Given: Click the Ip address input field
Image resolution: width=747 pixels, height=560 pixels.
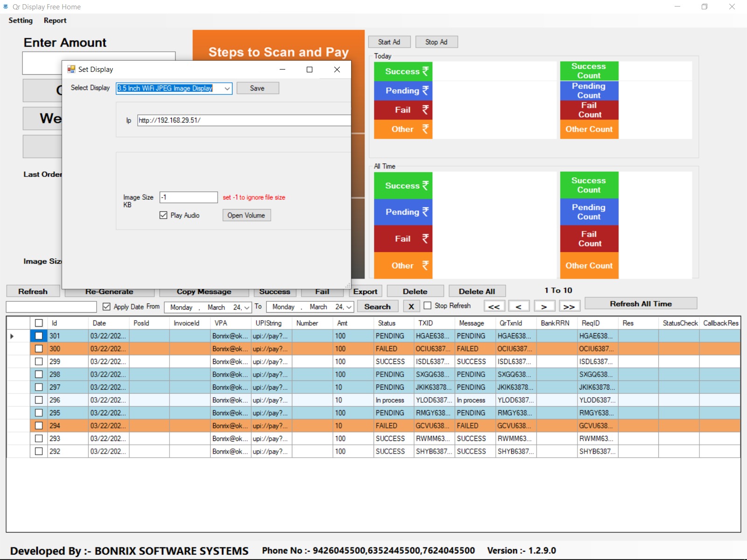Looking at the screenshot, I should 243,120.
